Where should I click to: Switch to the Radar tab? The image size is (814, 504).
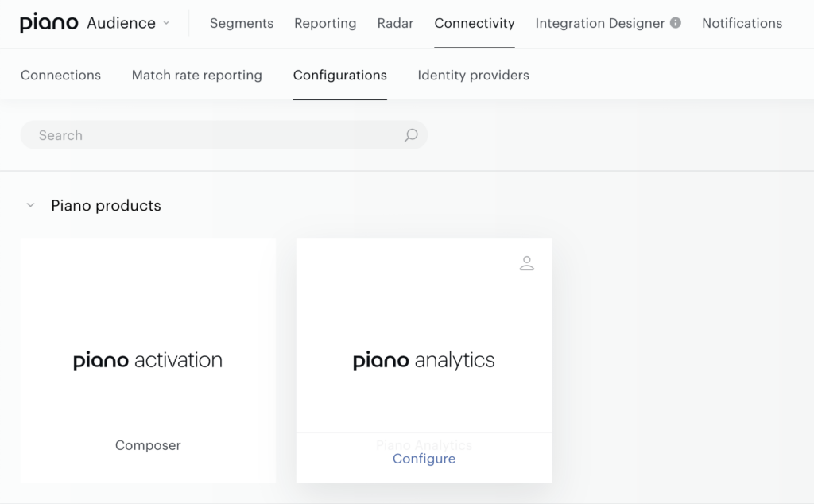(x=395, y=23)
